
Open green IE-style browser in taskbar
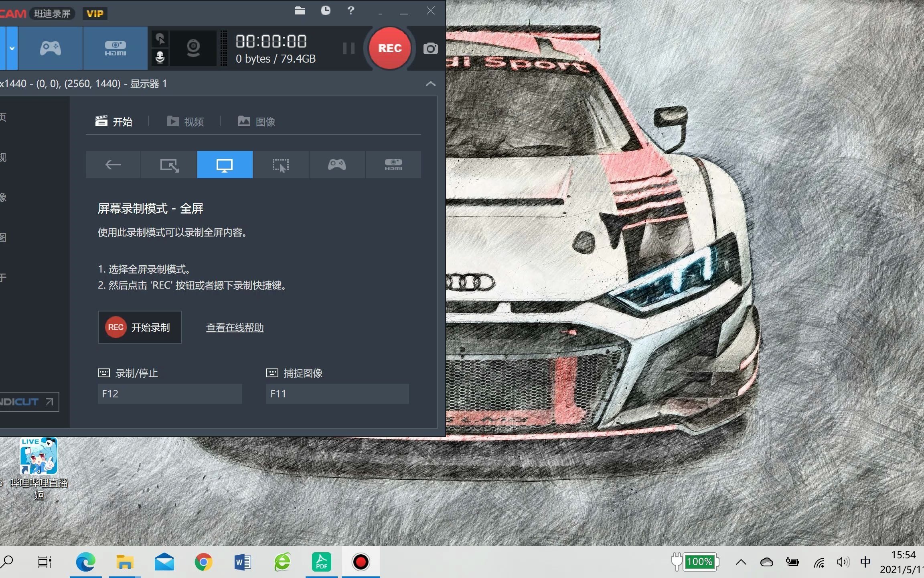282,562
